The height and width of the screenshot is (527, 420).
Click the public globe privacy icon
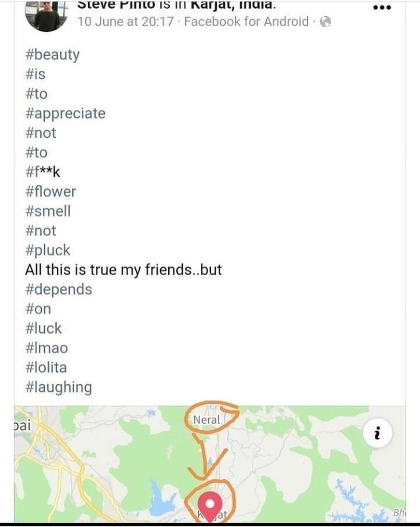pyautogui.click(x=325, y=22)
